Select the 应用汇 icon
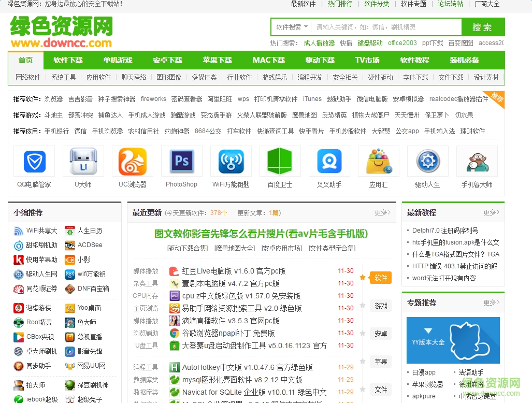The image size is (532, 403). pos(378,161)
